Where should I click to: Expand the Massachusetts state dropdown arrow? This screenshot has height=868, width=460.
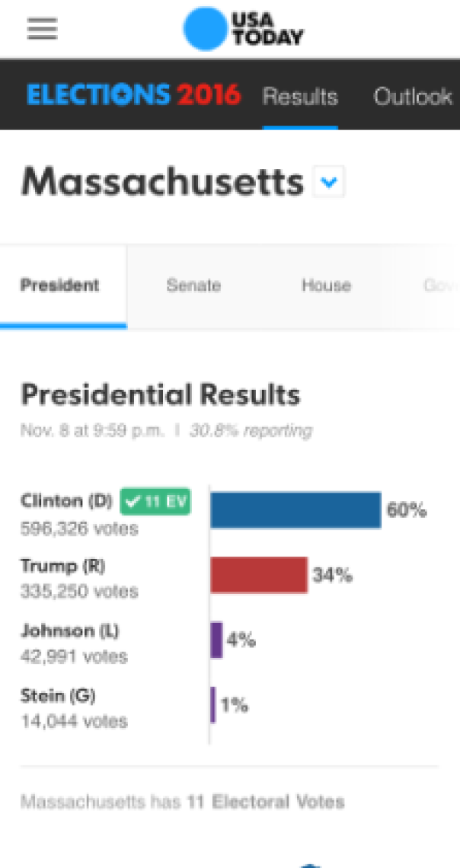point(329,181)
